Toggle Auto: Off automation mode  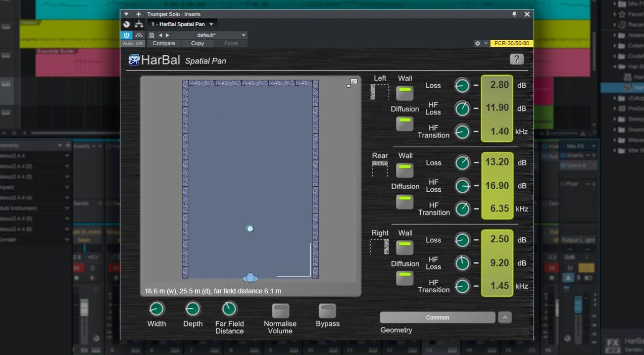click(133, 43)
